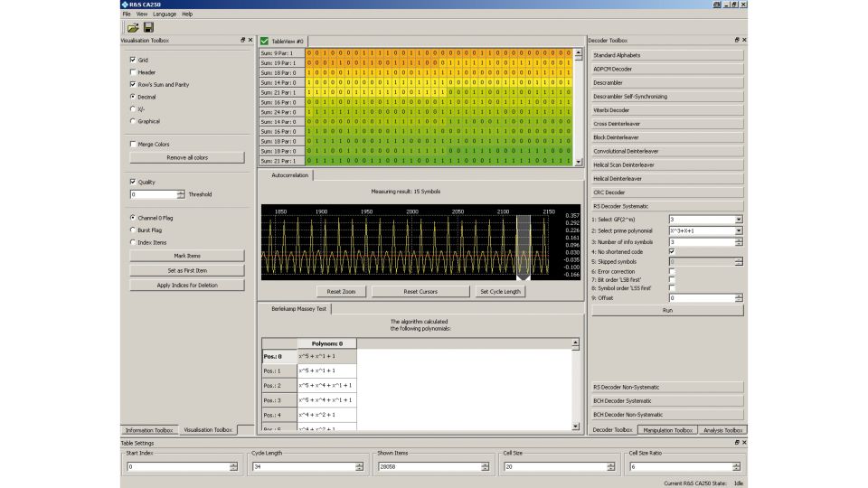Open the Help menu

point(187,14)
